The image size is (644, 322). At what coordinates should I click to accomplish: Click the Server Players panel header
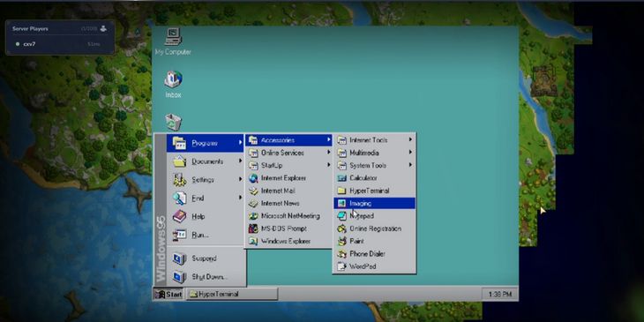coord(60,29)
